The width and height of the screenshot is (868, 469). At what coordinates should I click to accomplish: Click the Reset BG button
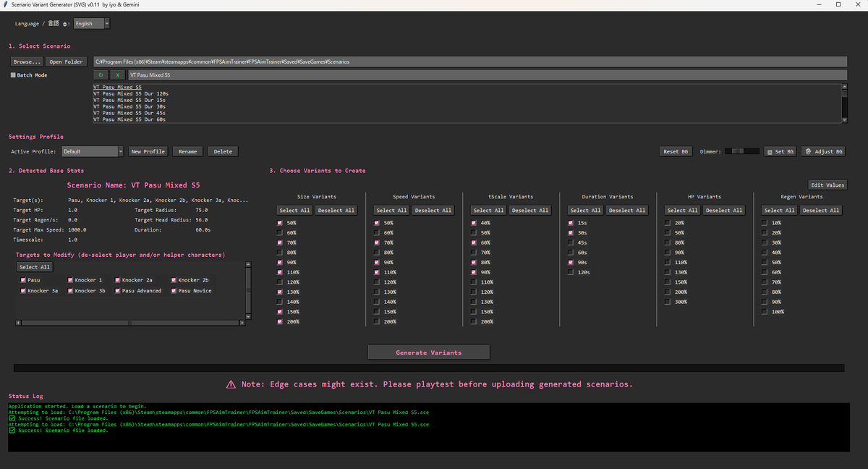click(676, 151)
